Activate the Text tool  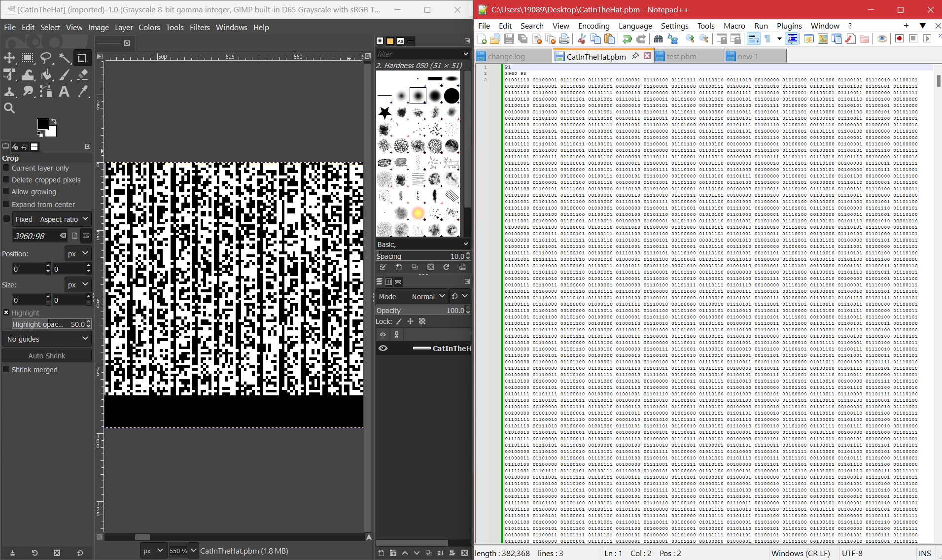pyautogui.click(x=64, y=92)
